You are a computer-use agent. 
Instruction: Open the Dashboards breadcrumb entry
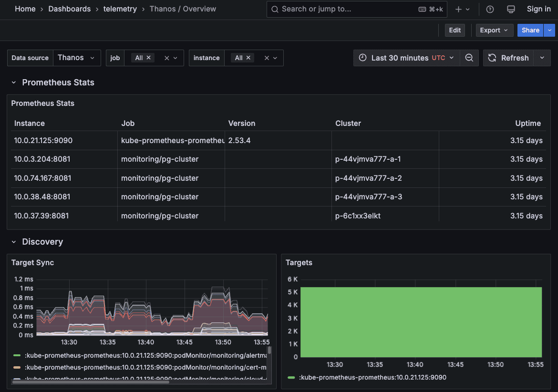(69, 9)
